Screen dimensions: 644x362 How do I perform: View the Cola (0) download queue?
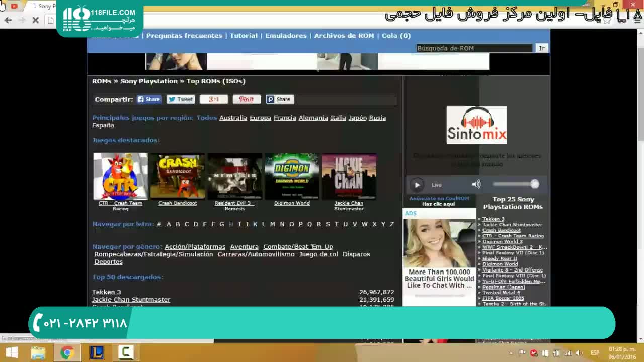(x=396, y=36)
